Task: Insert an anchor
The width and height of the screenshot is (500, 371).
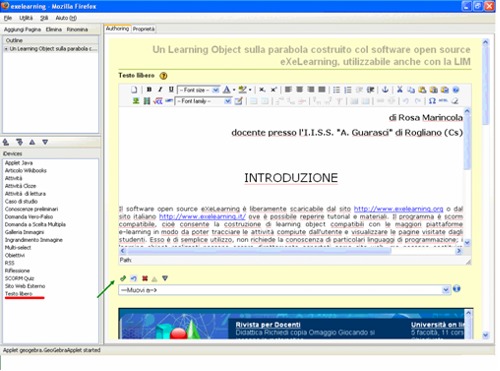Action: click(385, 89)
